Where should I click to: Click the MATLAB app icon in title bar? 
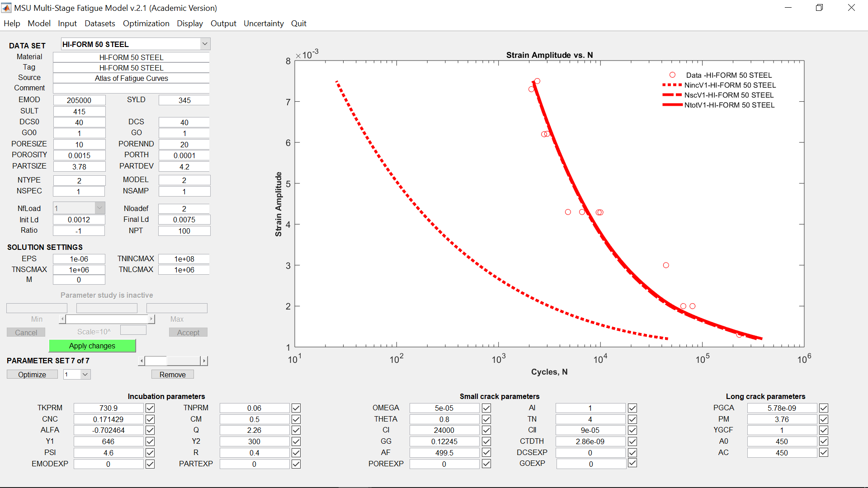pyautogui.click(x=6, y=8)
